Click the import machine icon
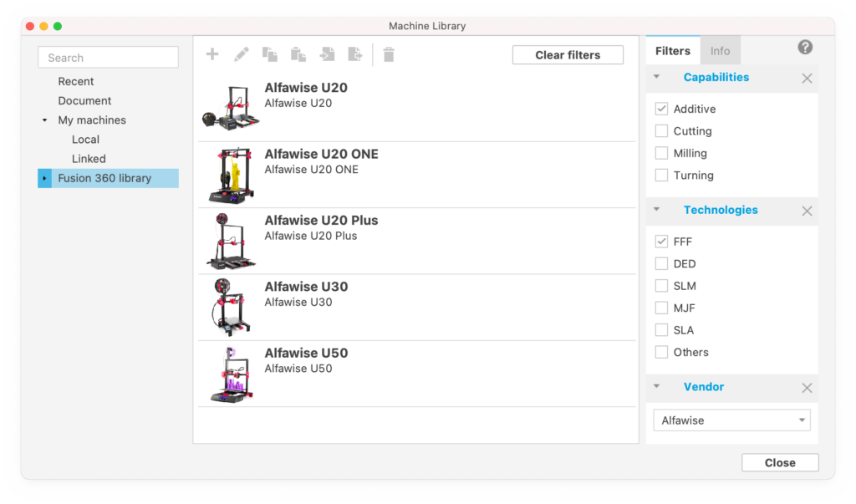The image size is (856, 504). tap(327, 54)
